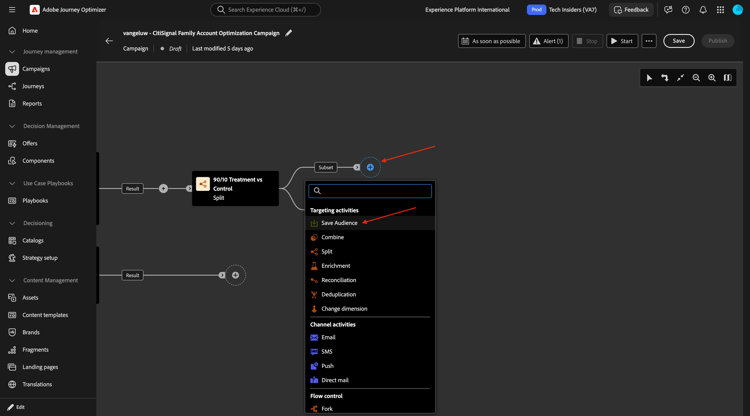Click the blue plus node after Subset
750x416 pixels.
point(370,167)
